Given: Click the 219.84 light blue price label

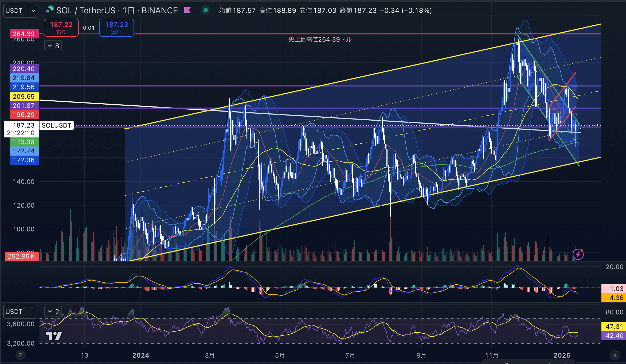Looking at the screenshot, I should tap(24, 78).
